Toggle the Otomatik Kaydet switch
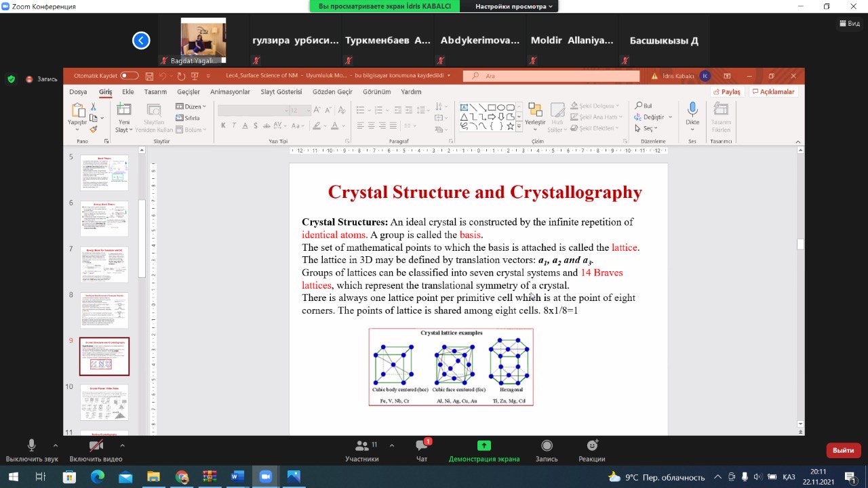The height and width of the screenshot is (488, 868). coord(129,76)
